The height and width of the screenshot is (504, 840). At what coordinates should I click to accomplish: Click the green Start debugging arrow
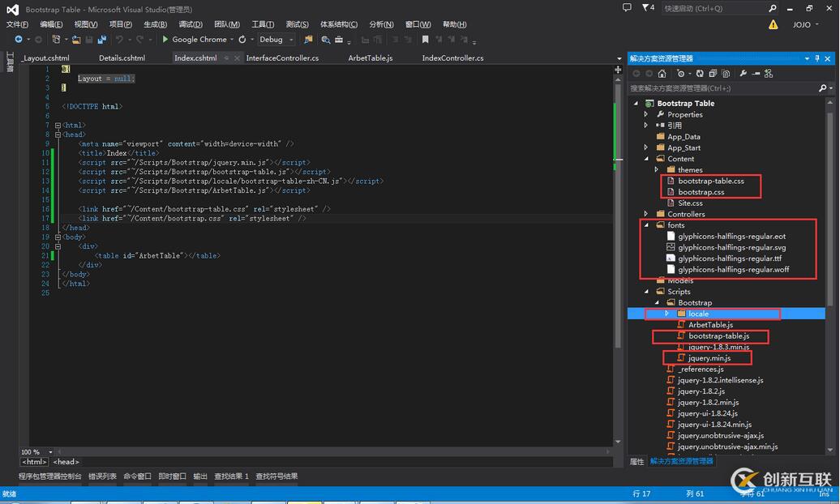pos(165,39)
